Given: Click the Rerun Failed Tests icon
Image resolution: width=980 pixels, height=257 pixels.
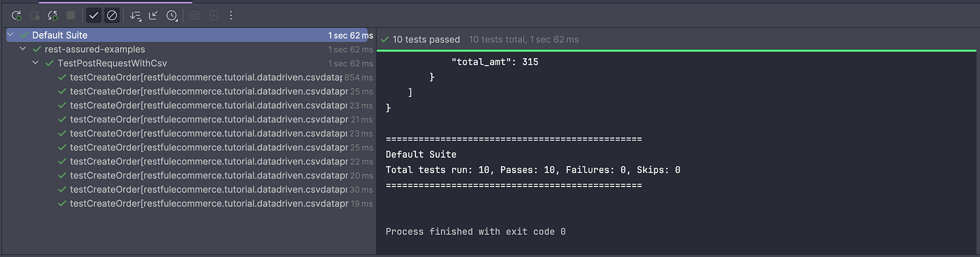Looking at the screenshot, I should coord(35,15).
